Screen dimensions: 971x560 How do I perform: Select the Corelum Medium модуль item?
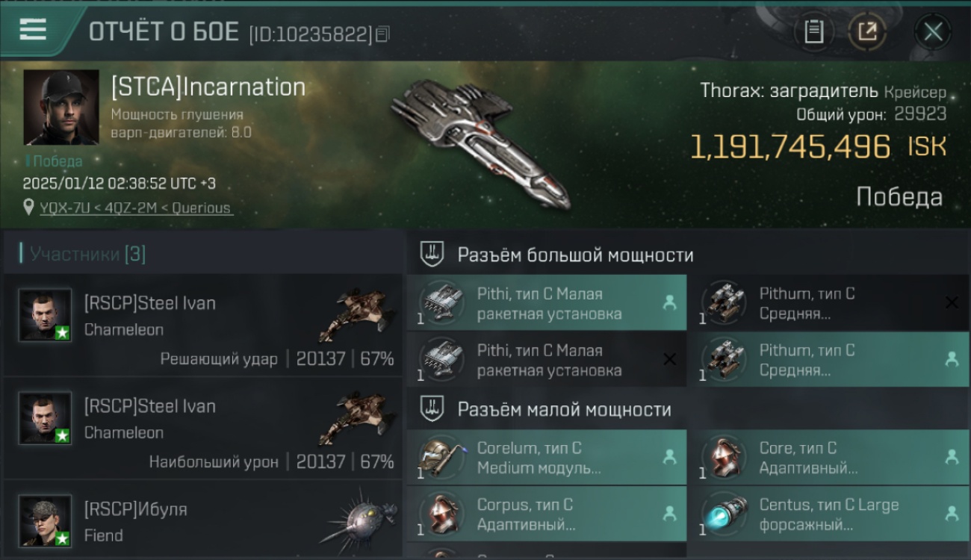tap(547, 457)
